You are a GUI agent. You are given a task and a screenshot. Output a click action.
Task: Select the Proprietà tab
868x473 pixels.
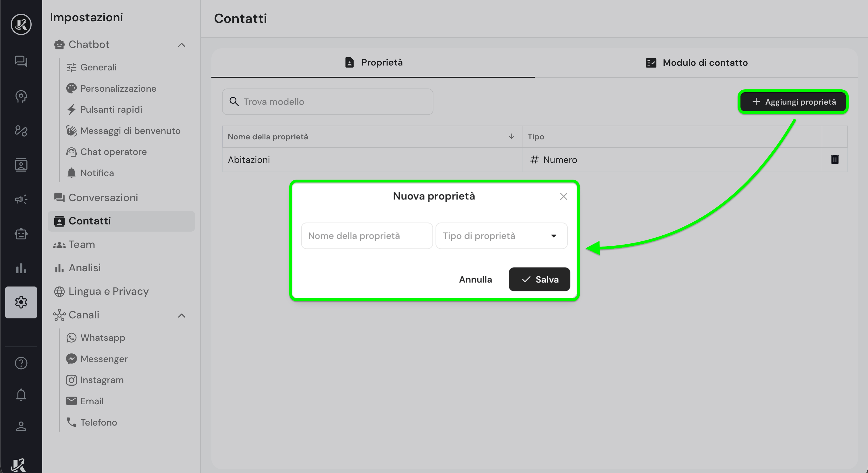(x=373, y=63)
